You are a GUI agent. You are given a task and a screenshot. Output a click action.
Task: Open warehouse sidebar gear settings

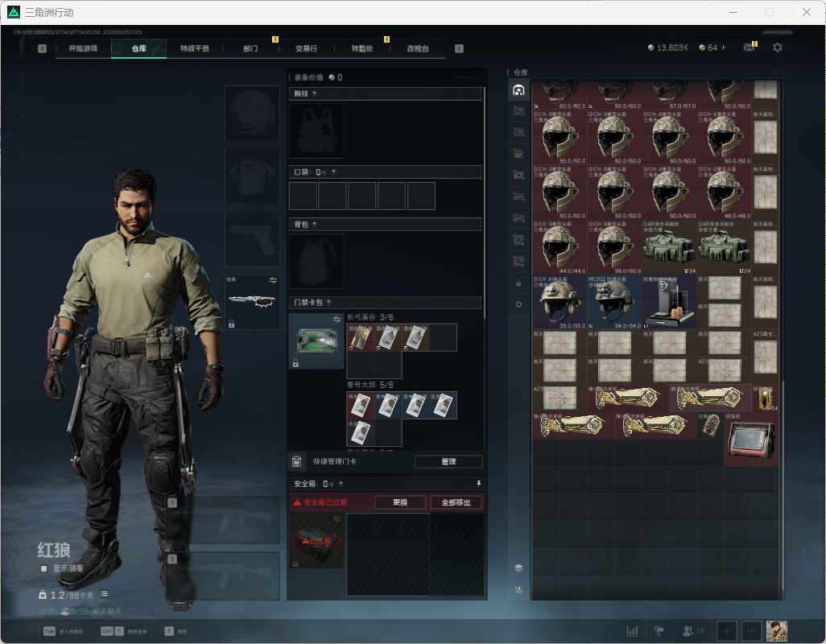click(x=519, y=304)
